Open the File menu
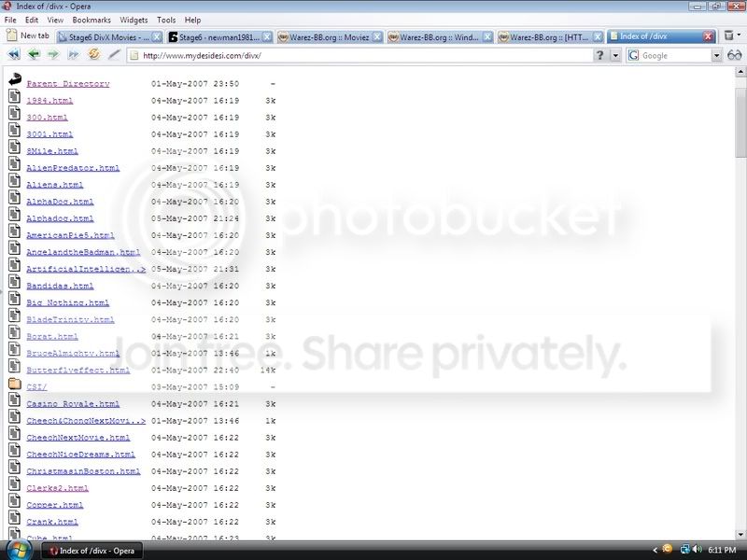 10,20
